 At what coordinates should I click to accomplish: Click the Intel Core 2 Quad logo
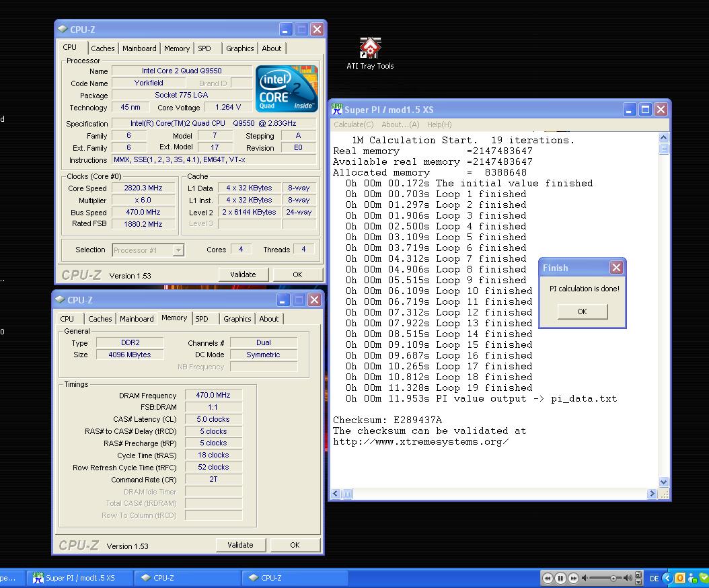287,89
